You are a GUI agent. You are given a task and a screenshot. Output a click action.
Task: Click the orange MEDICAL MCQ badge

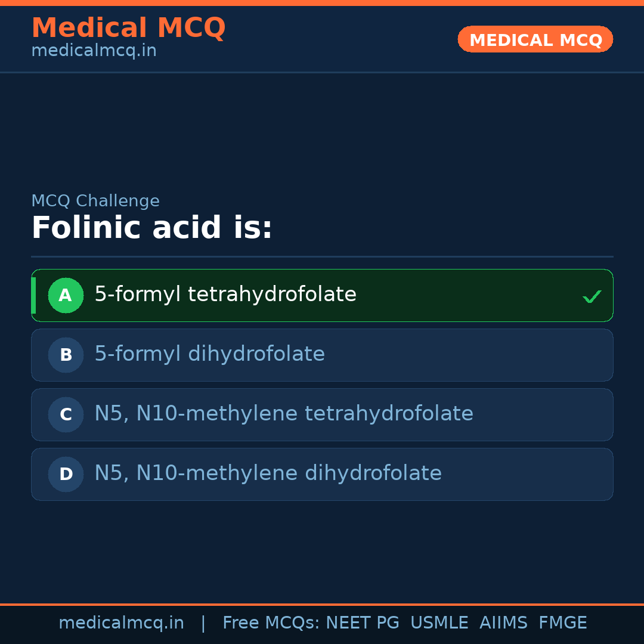click(x=535, y=39)
